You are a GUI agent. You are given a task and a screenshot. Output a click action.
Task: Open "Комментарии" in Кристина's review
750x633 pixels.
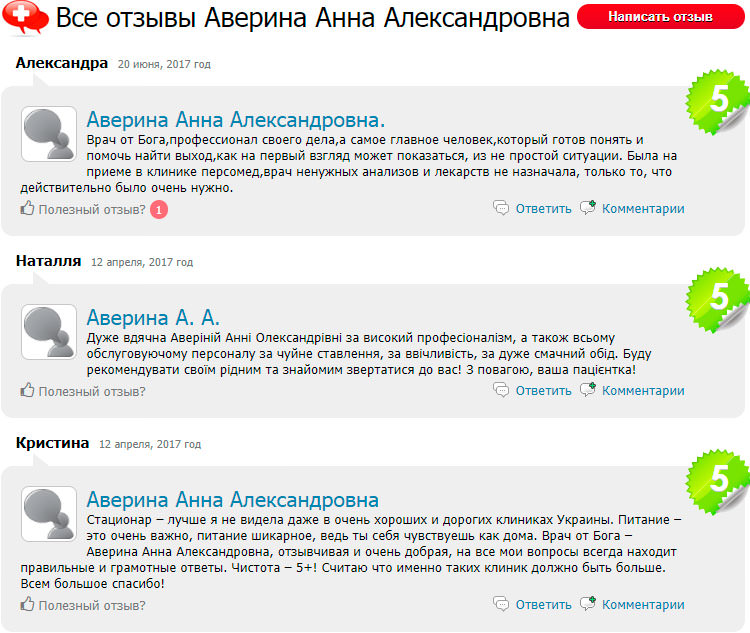[x=643, y=604]
